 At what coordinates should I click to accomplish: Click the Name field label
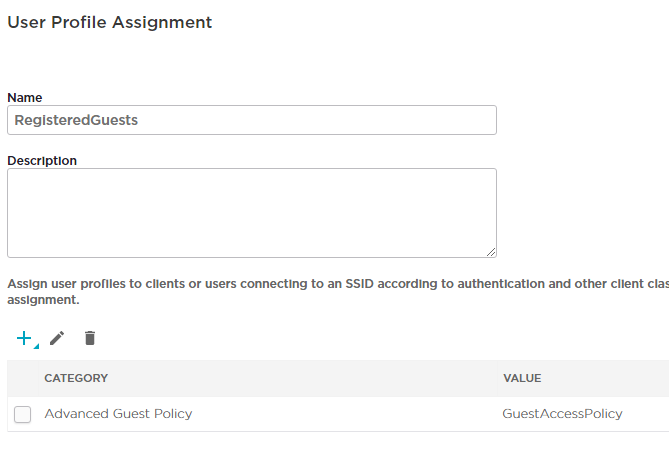[x=25, y=98]
